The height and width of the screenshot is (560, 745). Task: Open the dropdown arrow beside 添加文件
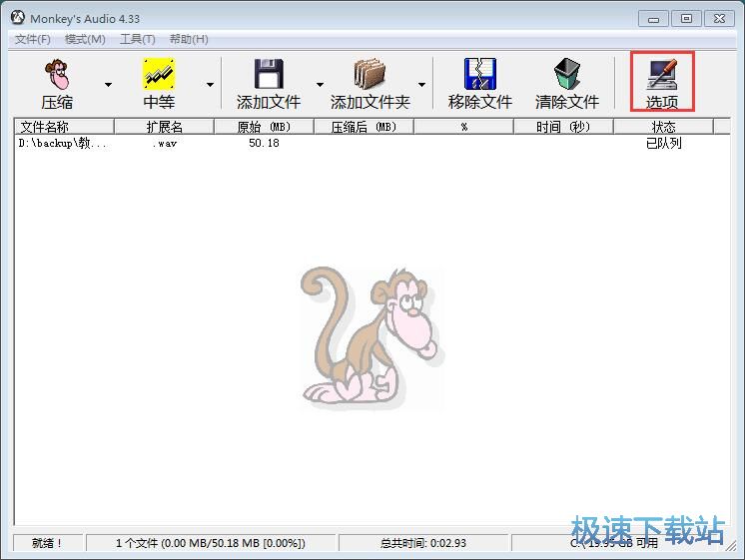[x=321, y=85]
